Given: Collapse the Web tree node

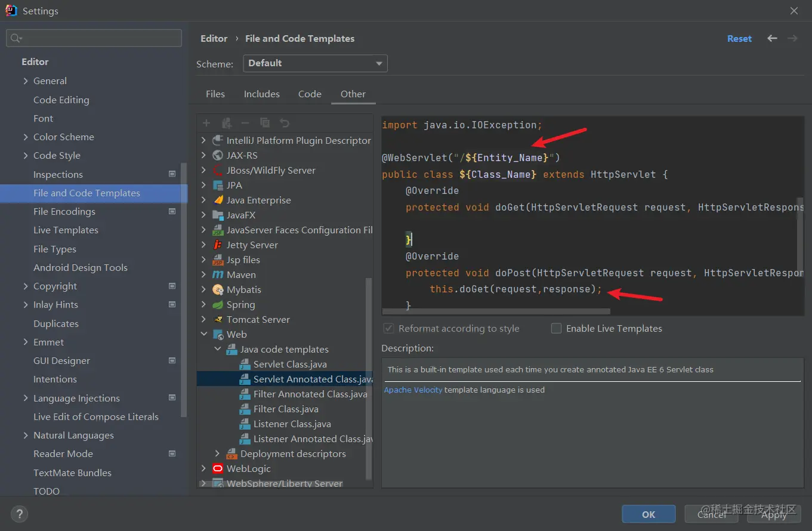Looking at the screenshot, I should pos(204,335).
